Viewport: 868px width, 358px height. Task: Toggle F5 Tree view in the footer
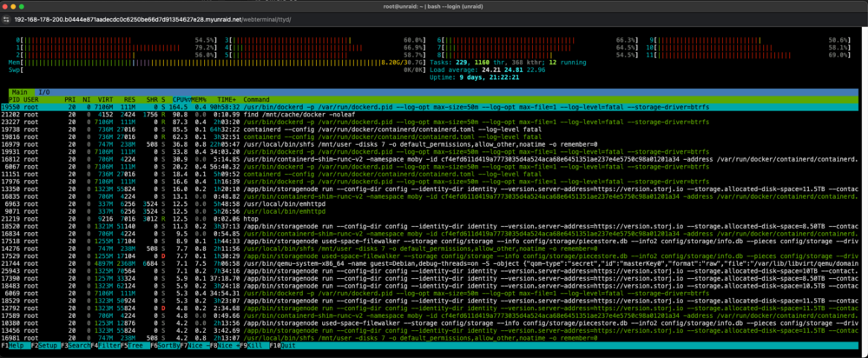coord(135,345)
